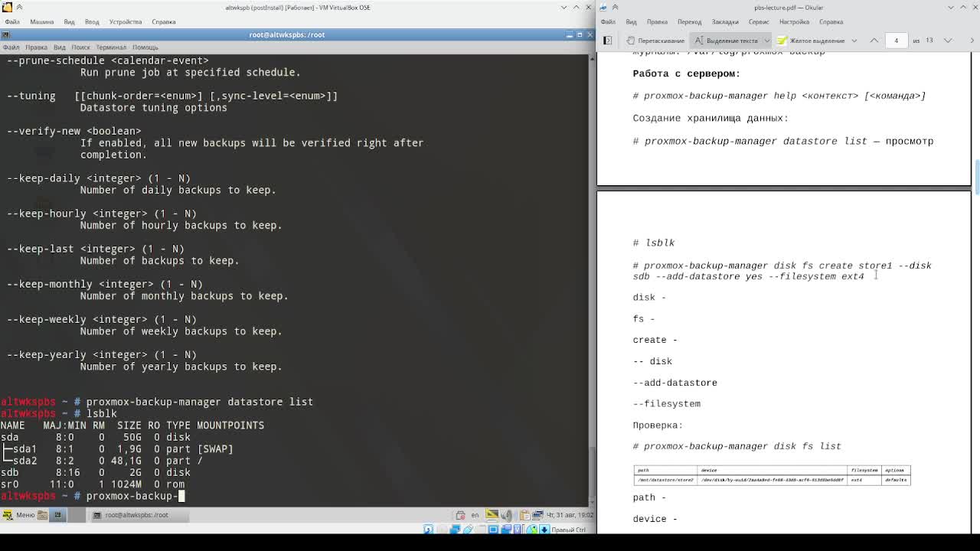The height and width of the screenshot is (551, 980).
Task: Click '--add-datastore' line in PDF
Action: (x=675, y=383)
